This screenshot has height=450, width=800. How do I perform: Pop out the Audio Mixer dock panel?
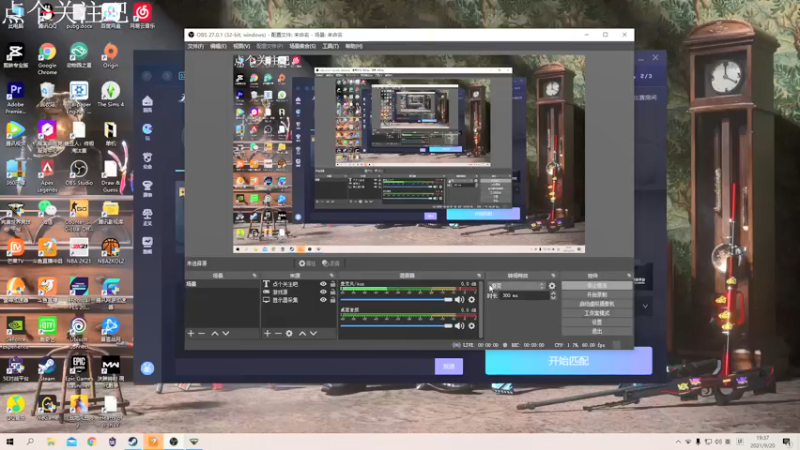(x=479, y=276)
